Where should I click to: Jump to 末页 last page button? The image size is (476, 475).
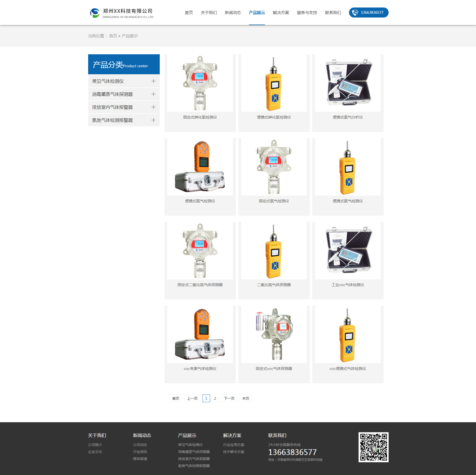coord(245,398)
